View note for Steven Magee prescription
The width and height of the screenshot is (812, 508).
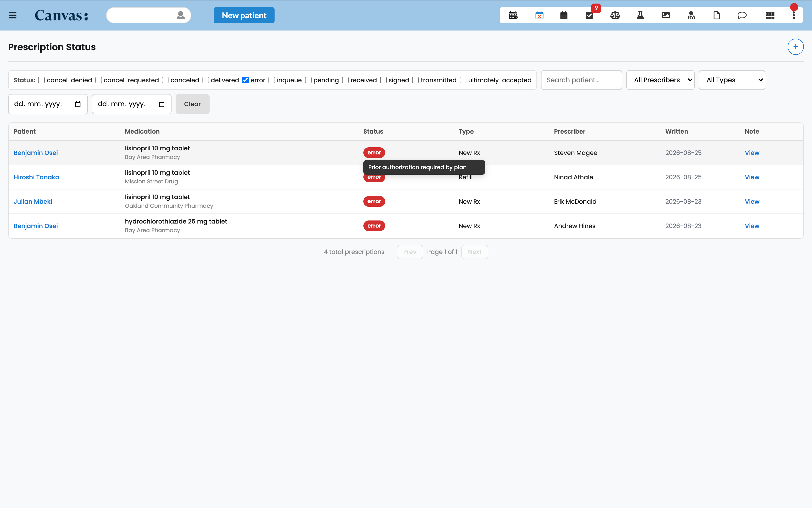click(752, 153)
